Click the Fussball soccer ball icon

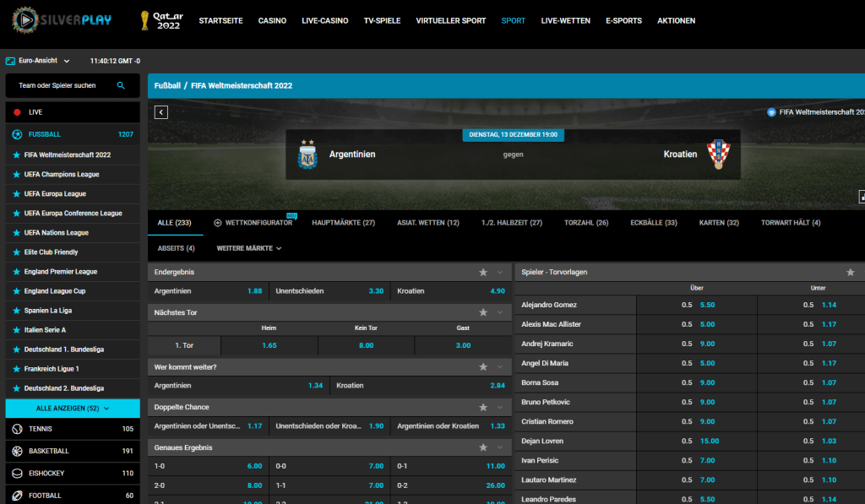click(x=17, y=134)
